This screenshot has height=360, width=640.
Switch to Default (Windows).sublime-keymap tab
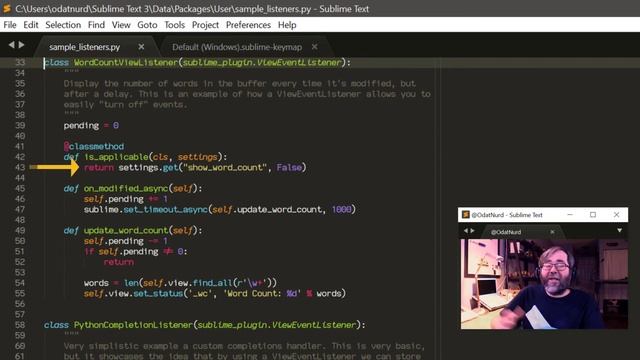point(237,47)
